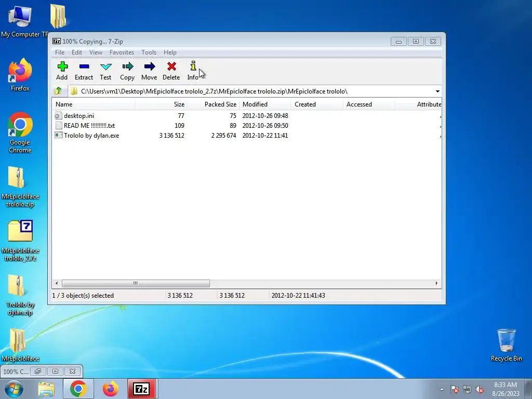Screen dimensions: 532x399
Task: Sort by Name column header
Action: (94, 104)
